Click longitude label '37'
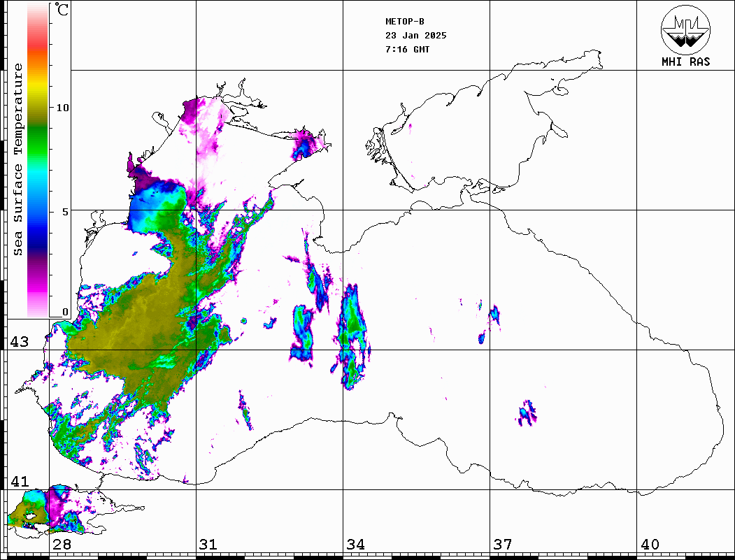 pyautogui.click(x=503, y=545)
